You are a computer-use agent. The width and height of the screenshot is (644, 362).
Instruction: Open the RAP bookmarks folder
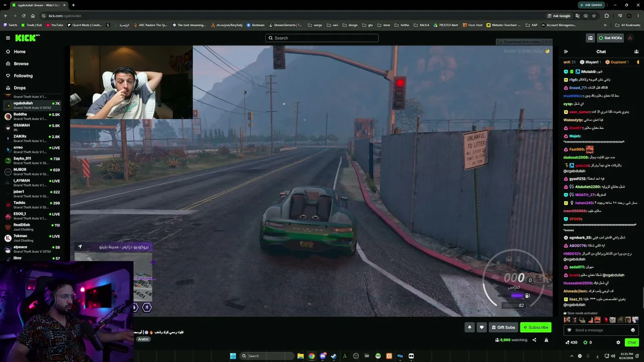(x=531, y=25)
